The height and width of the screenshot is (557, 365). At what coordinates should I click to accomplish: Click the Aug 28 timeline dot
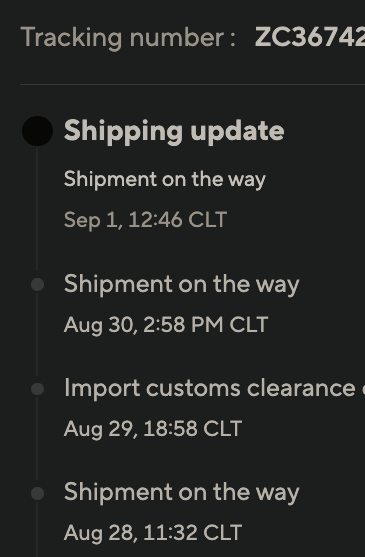coord(38,493)
